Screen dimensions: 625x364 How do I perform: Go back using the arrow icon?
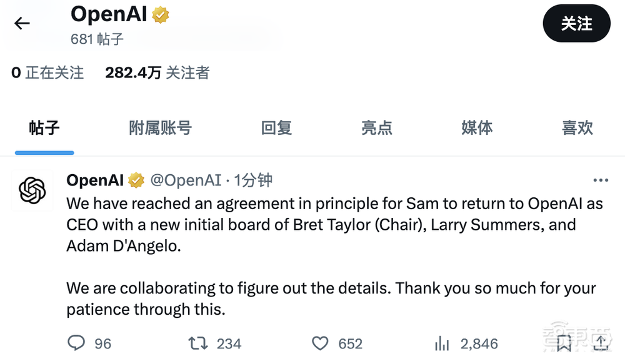22,23
